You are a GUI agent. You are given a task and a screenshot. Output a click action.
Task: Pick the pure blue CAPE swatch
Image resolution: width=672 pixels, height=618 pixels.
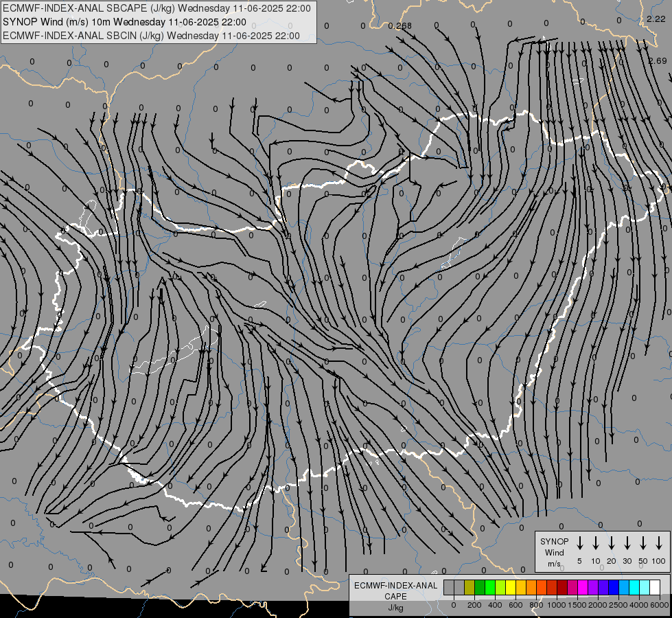[613, 587]
